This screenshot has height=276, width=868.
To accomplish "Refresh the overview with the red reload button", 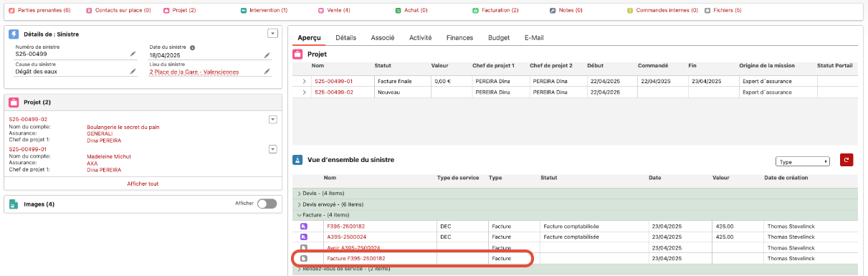I will pyautogui.click(x=846, y=161).
